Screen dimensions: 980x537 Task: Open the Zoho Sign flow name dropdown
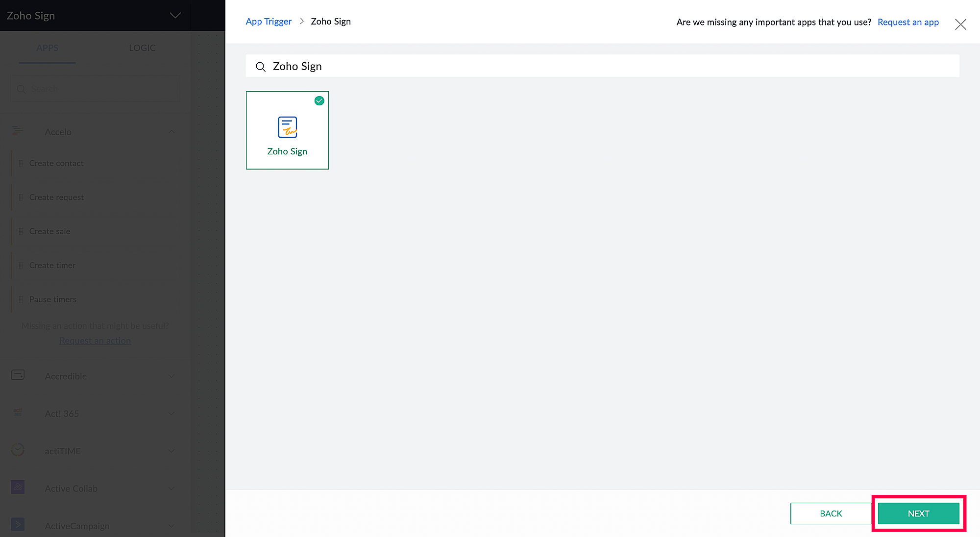pos(175,16)
